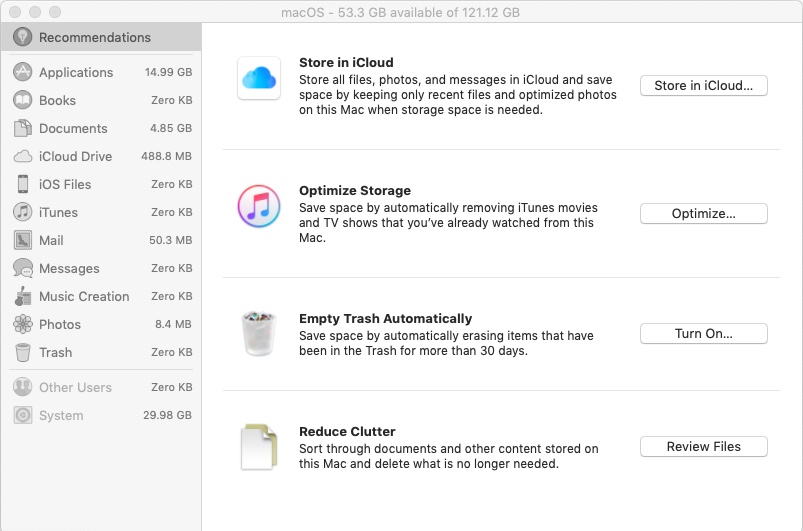Open Documents category in sidebar

click(73, 128)
